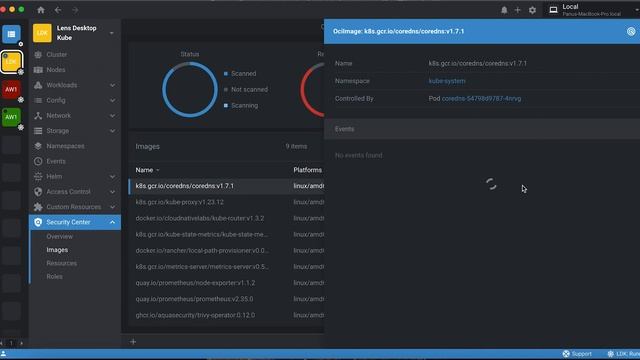
Task: Select the kube-router:v1.3.2 image row
Action: [x=226, y=218]
